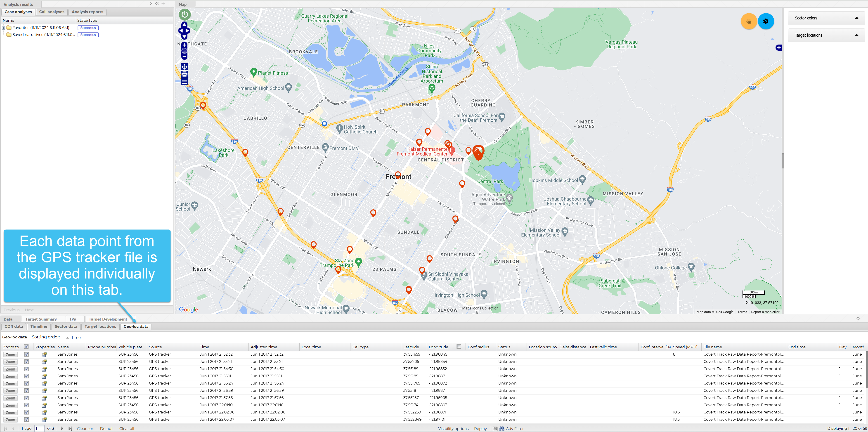Open the Call analyses tab

tap(52, 12)
